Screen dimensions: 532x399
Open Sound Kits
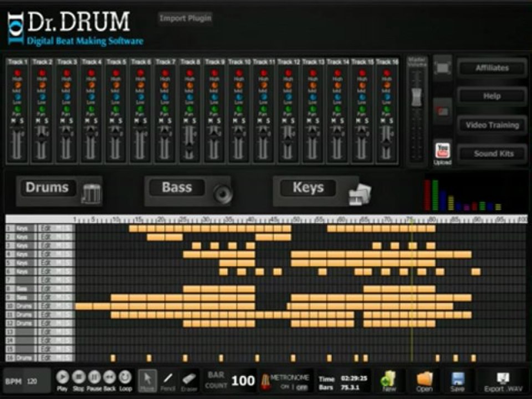click(x=492, y=154)
